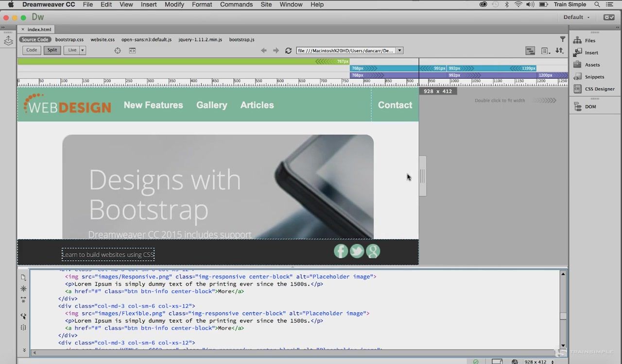
Task: Go forward with the right arrow button
Action: click(x=276, y=50)
